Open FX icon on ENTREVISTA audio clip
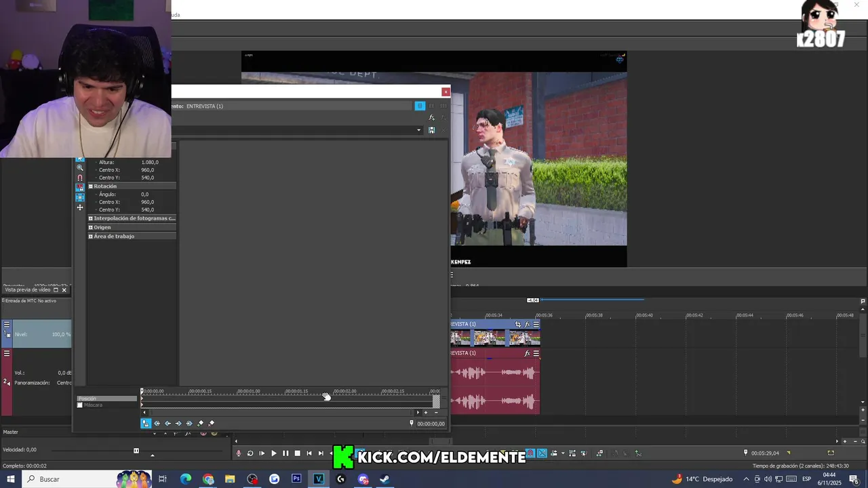Viewport: 868px width, 488px height. (x=527, y=353)
